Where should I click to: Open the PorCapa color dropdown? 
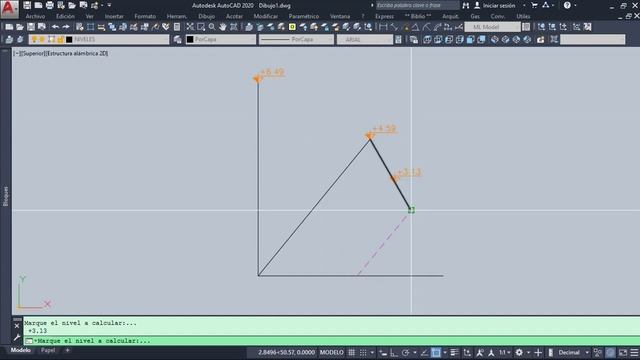pos(221,39)
